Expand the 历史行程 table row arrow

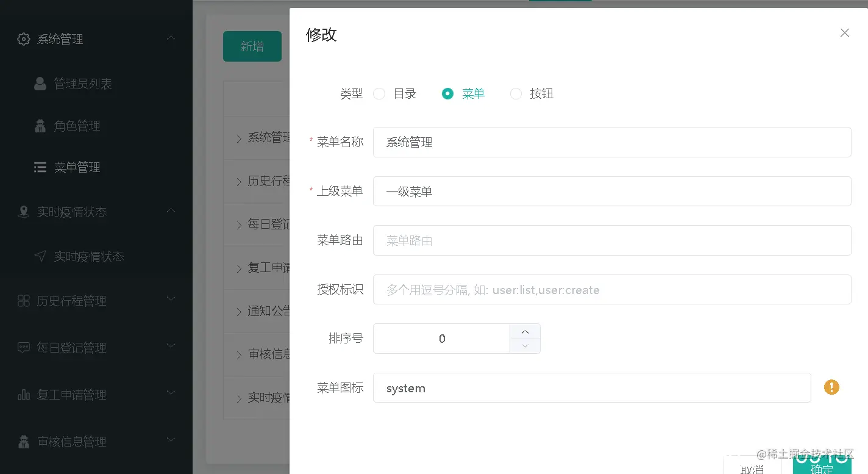tap(239, 182)
